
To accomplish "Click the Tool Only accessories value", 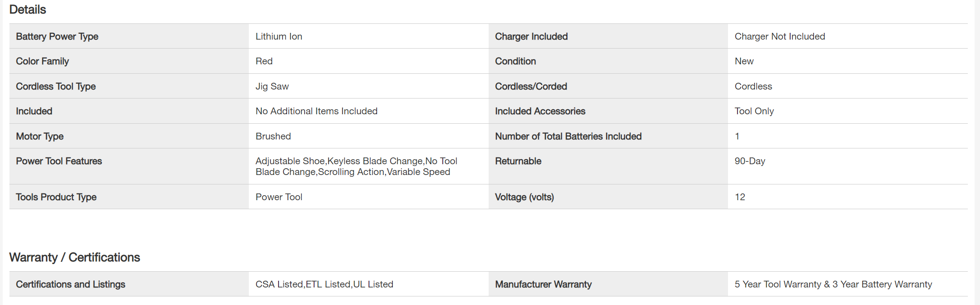I will click(754, 111).
